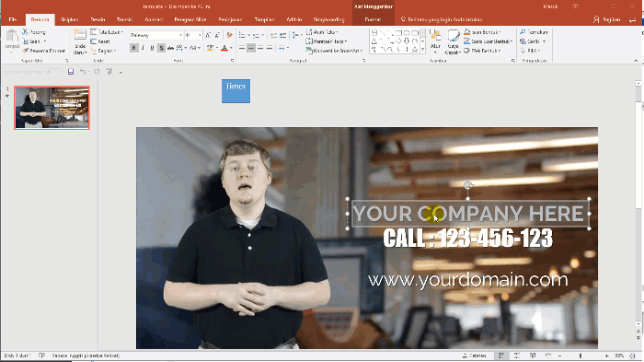Image resolution: width=644 pixels, height=362 pixels.
Task: Click the Catatan notes button
Action: pyautogui.click(x=475, y=356)
